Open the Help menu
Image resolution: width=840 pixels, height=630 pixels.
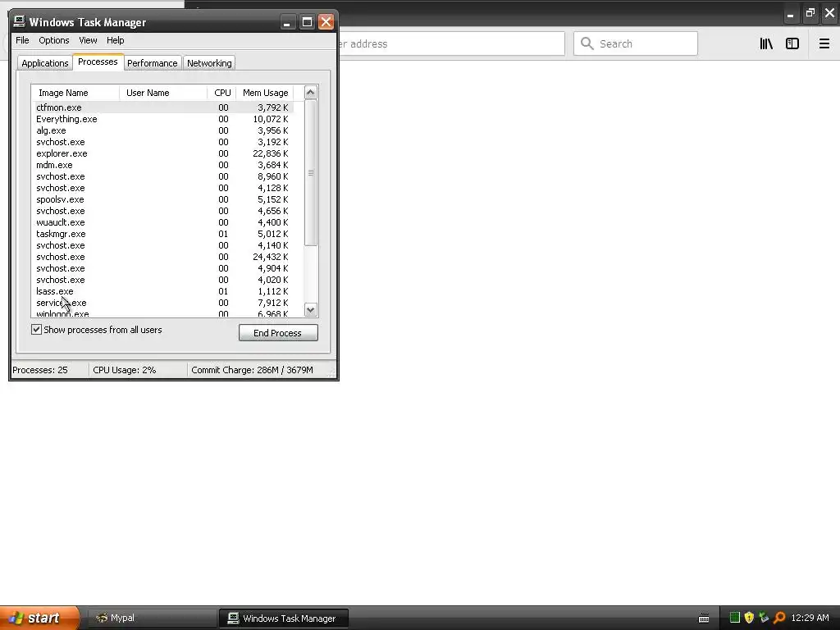[115, 40]
